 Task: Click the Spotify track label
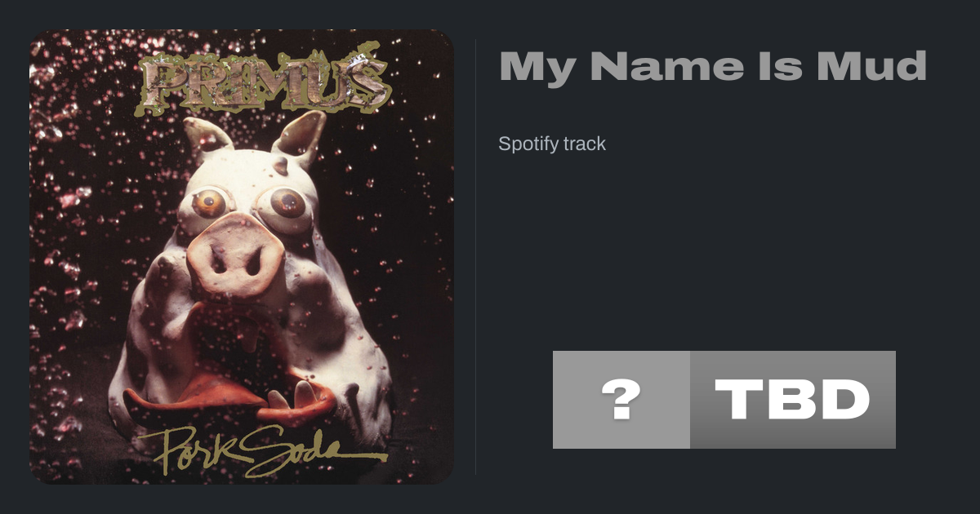click(552, 144)
